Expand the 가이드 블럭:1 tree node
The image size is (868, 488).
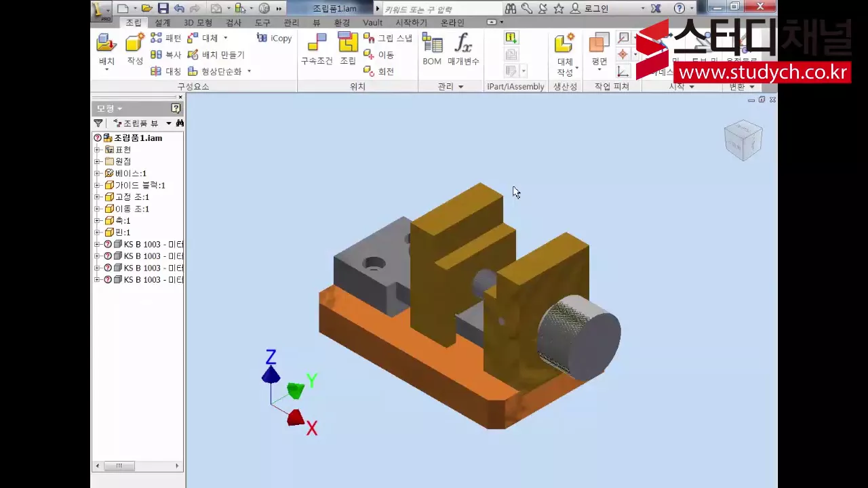(97, 185)
